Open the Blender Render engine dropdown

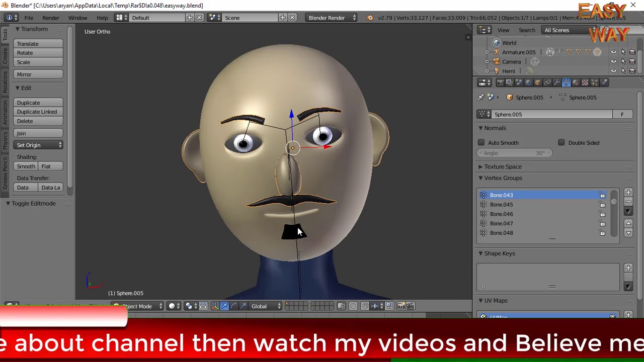pos(332,18)
